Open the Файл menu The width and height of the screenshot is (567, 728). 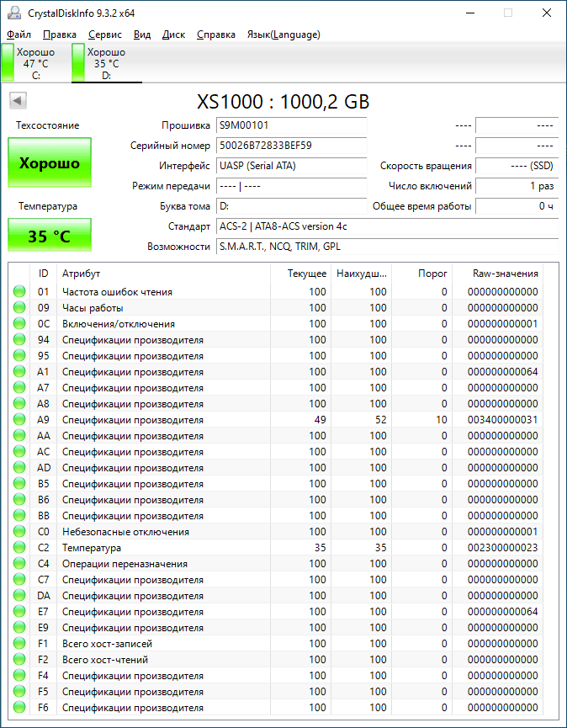(x=19, y=35)
